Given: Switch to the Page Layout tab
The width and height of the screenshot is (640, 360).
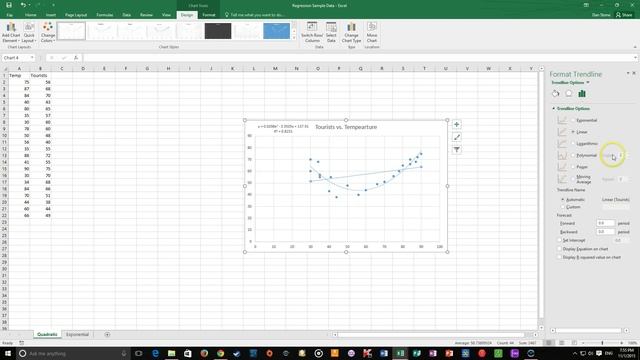Looking at the screenshot, I should pos(76,15).
